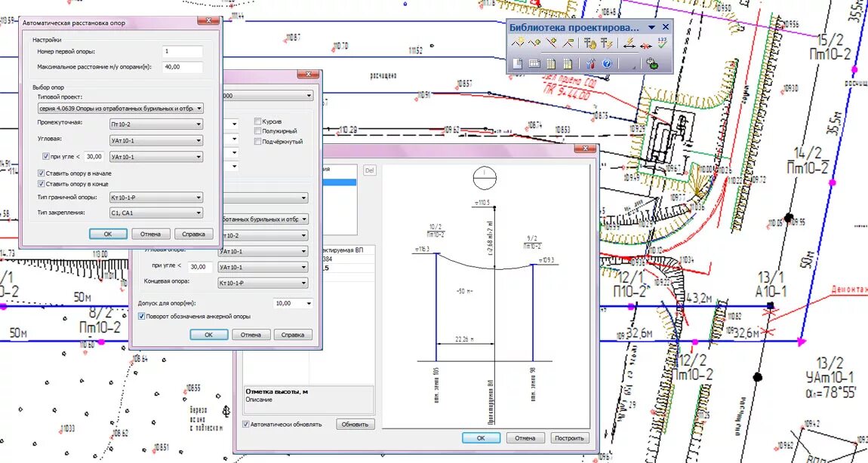Open the green gears settings icon
This screenshot has height=463, width=868.
653,63
